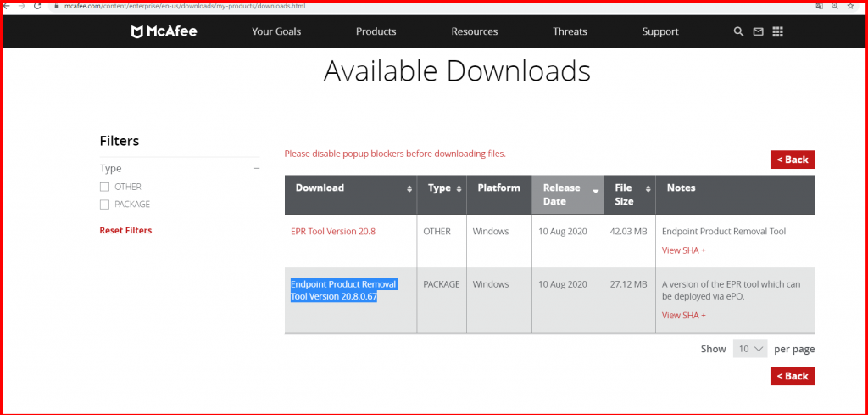Click the 'Show' label text
868x415 pixels.
(713, 349)
